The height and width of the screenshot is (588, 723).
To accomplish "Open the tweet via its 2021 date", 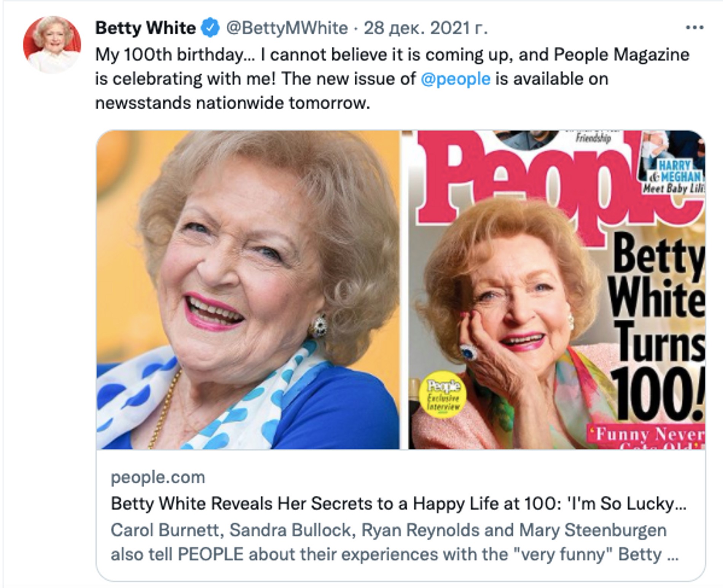I will click(425, 28).
